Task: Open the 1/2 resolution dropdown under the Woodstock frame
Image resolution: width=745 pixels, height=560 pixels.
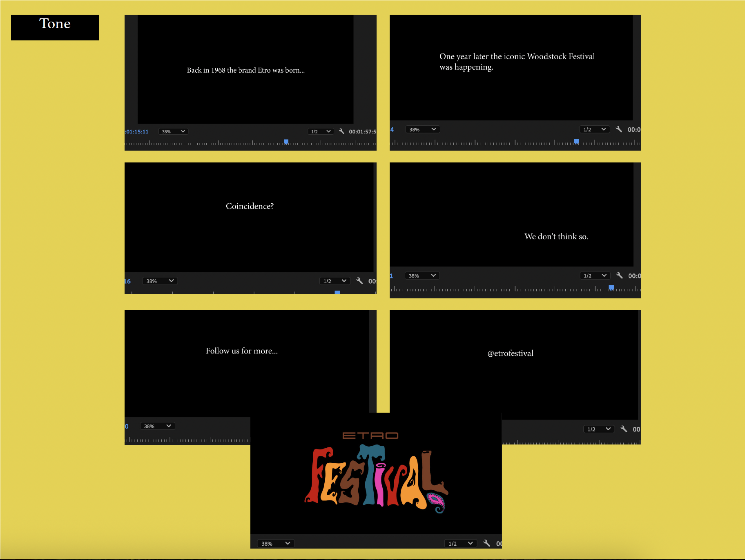Action: [595, 129]
